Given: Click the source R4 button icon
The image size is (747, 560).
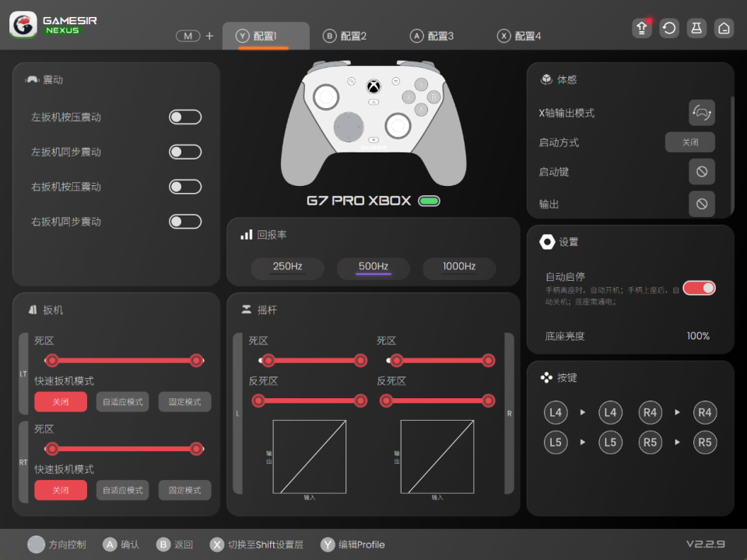Looking at the screenshot, I should 651,412.
